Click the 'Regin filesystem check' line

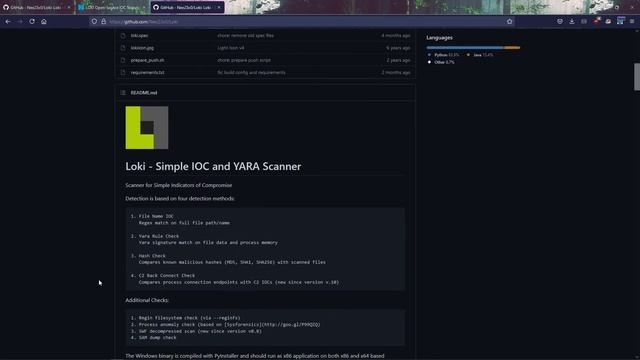[185, 318]
